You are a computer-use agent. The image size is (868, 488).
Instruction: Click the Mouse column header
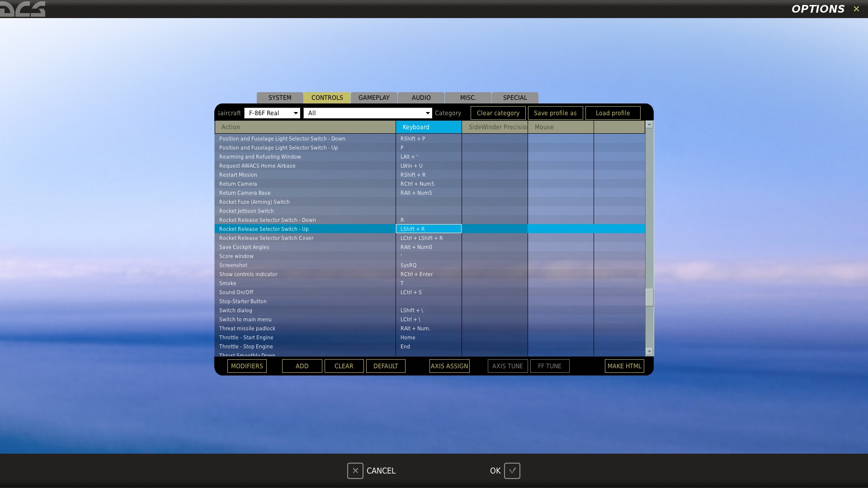(x=561, y=127)
